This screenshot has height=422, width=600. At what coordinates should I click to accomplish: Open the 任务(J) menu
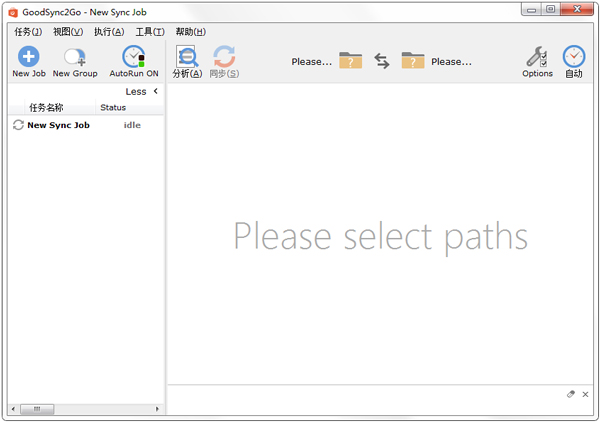pos(28,32)
